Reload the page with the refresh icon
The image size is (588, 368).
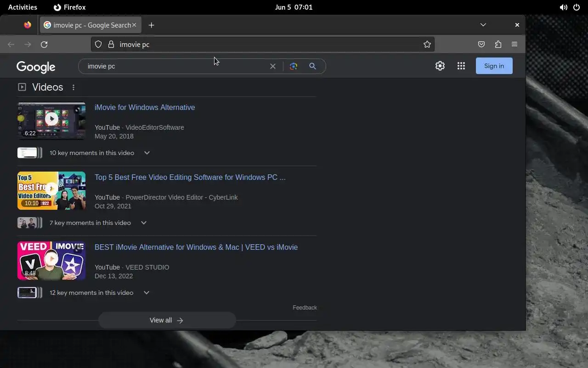pyautogui.click(x=44, y=44)
